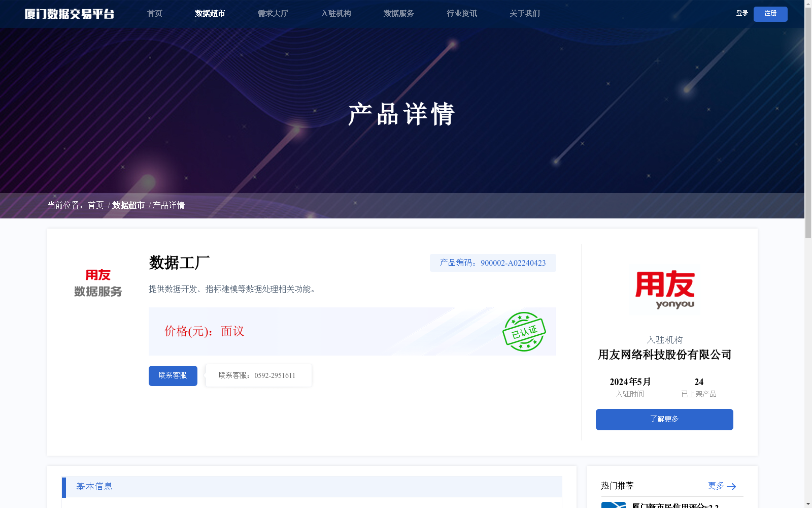Click the 价格(元): 面议 price text
This screenshot has width=812, height=508.
[204, 331]
